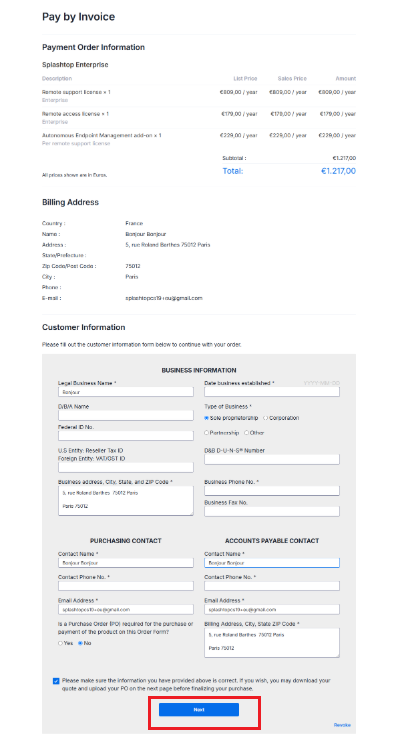Click the PURCHASING CONTACT heading

(x=126, y=541)
